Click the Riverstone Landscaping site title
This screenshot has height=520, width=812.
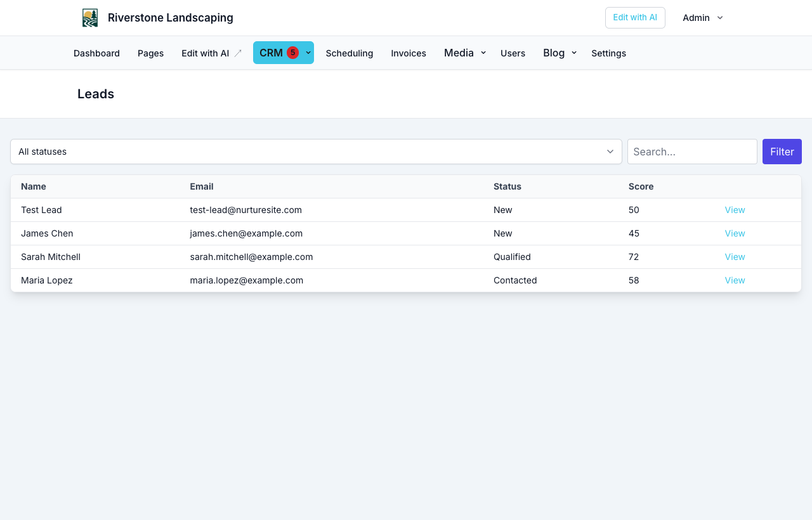pyautogui.click(x=171, y=18)
